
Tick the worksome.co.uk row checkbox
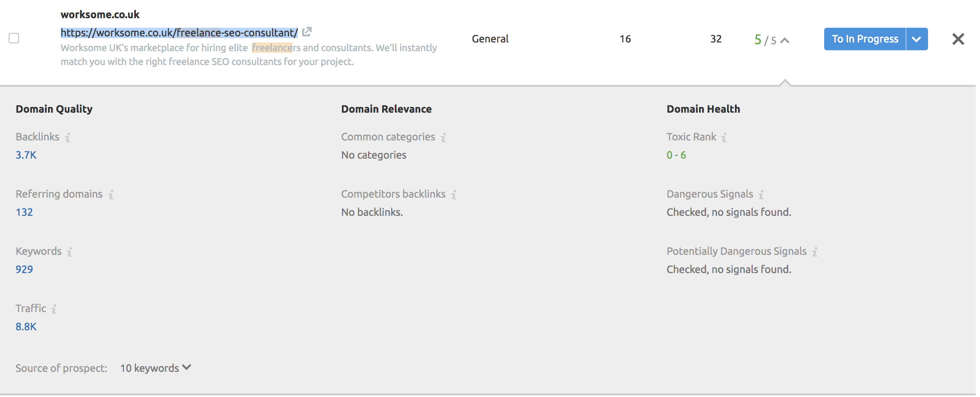click(x=14, y=38)
